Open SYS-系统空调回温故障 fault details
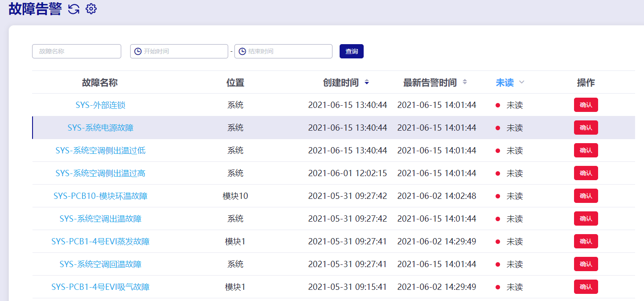 (100, 264)
